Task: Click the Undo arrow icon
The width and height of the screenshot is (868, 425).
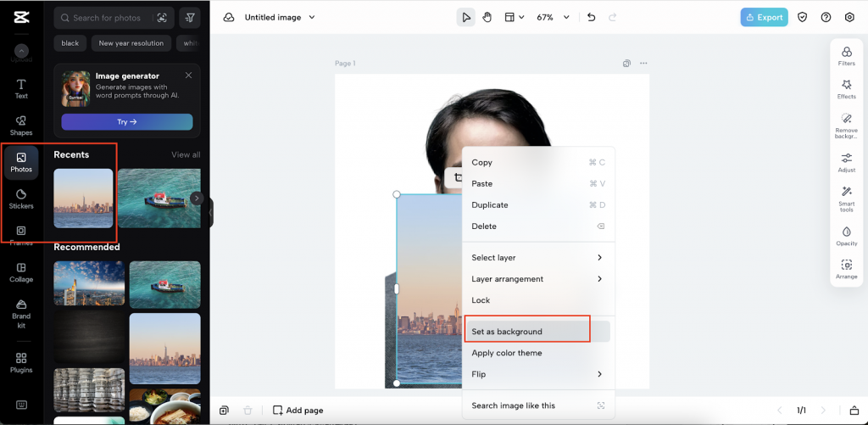Action: (591, 17)
